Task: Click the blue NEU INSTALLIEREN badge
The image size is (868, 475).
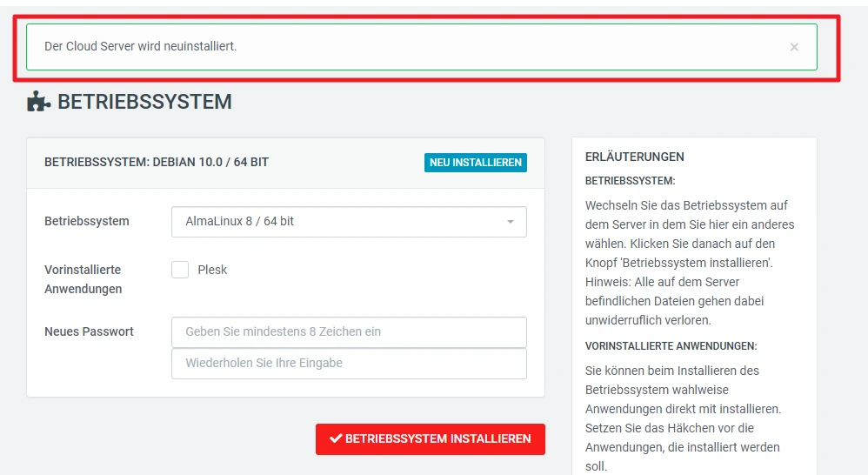Action: click(475, 163)
